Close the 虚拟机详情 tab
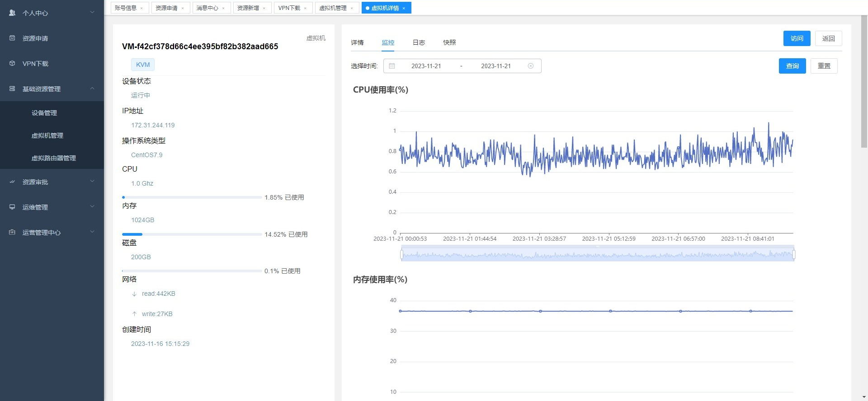The image size is (868, 401). point(404,8)
